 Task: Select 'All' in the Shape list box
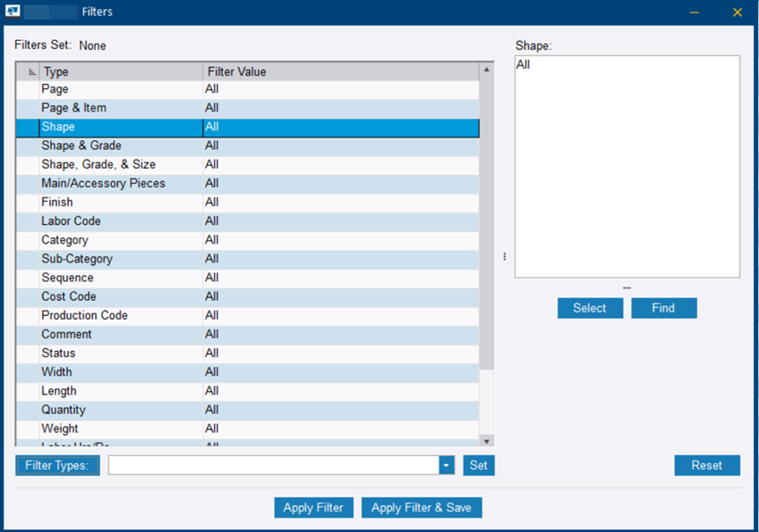pyautogui.click(x=523, y=65)
